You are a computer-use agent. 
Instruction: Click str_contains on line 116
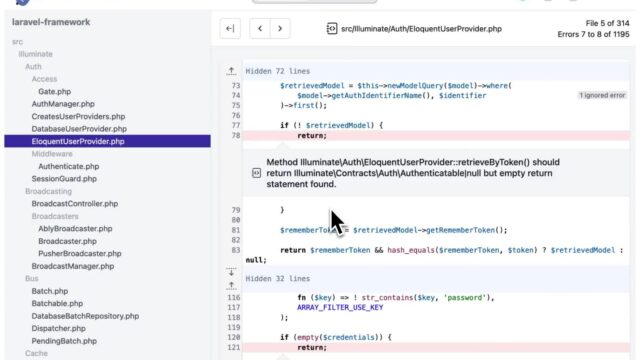coord(387,298)
